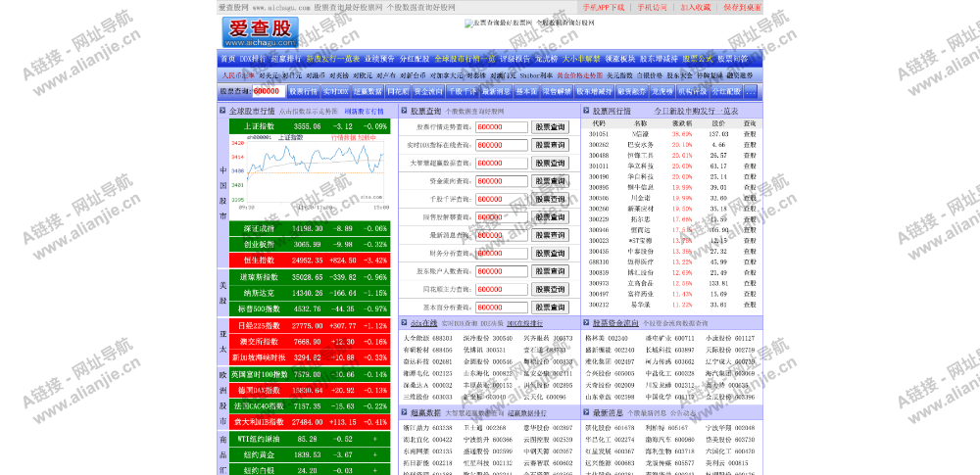The height and width of the screenshot is (475, 980).
Task: Click 股票查询 button for 基本面分析查询
Action: [x=550, y=308]
